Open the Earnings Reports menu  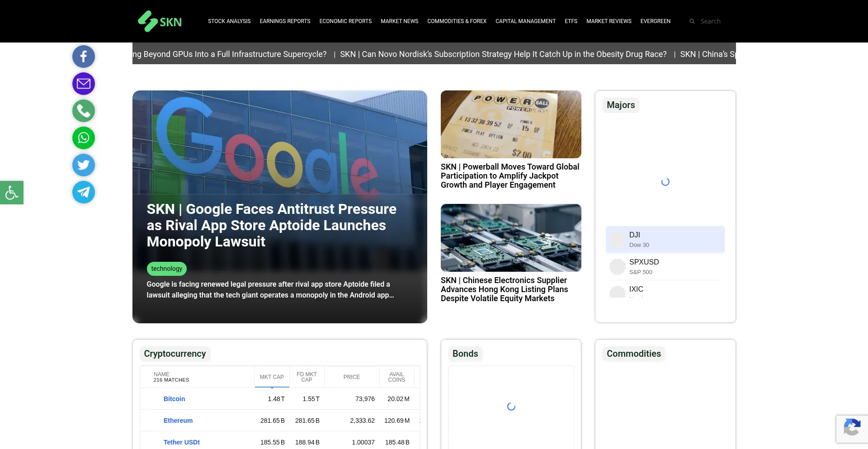pos(285,21)
